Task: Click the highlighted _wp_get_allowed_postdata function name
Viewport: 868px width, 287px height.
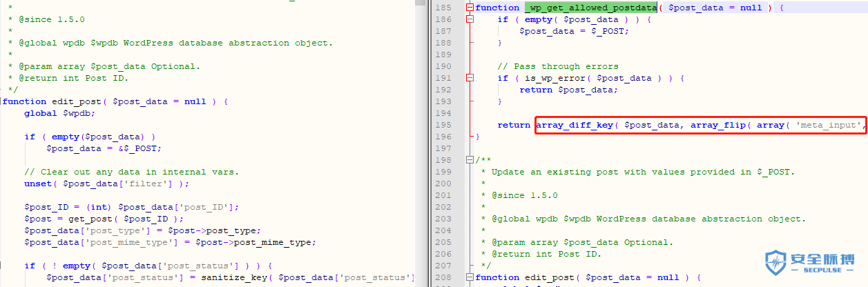Action: tap(591, 8)
